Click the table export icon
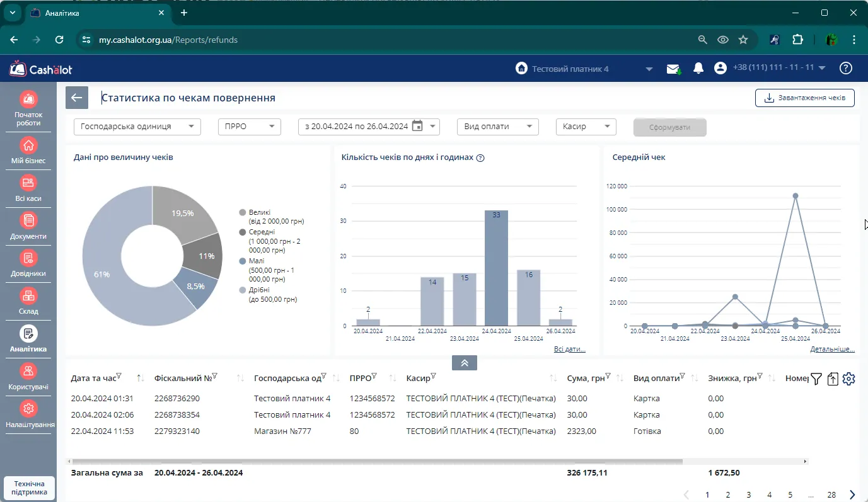The height and width of the screenshot is (502, 868). [x=833, y=379]
